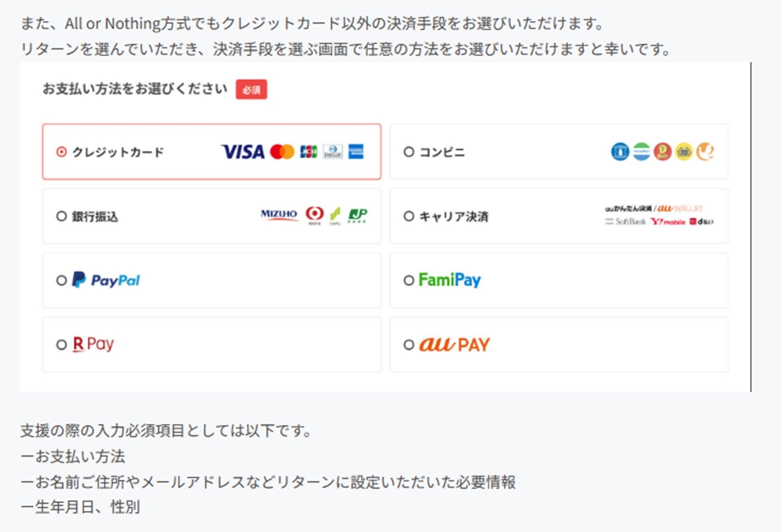Click the au PAY logo
The image size is (782, 532).
[x=455, y=344]
